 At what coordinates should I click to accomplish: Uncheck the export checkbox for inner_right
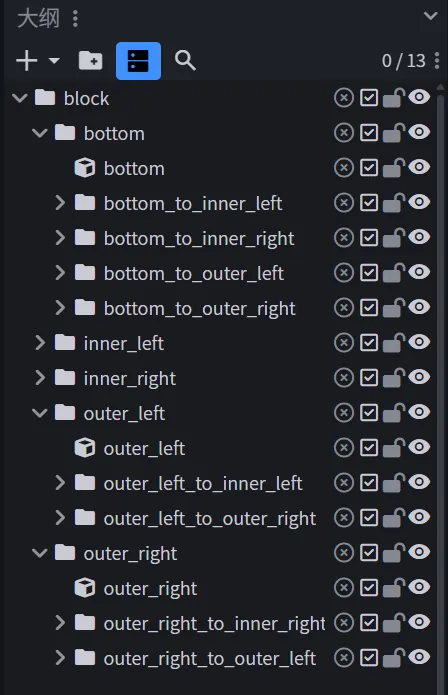point(369,378)
